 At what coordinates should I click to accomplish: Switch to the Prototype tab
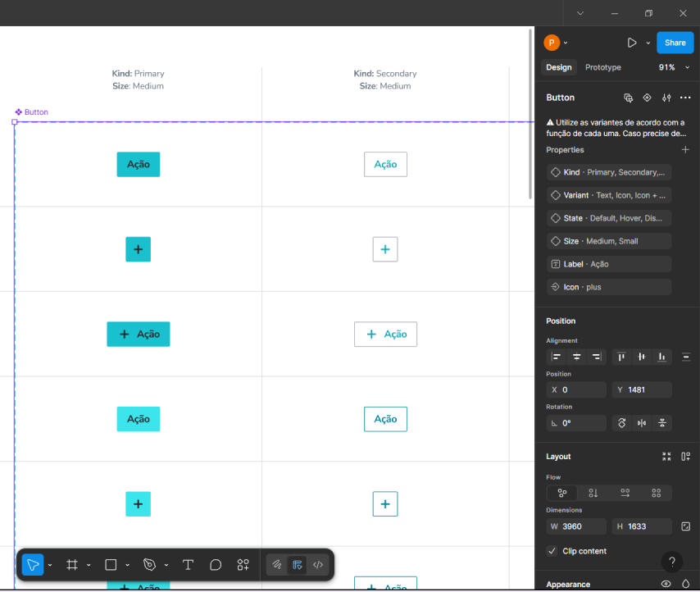[x=602, y=67]
